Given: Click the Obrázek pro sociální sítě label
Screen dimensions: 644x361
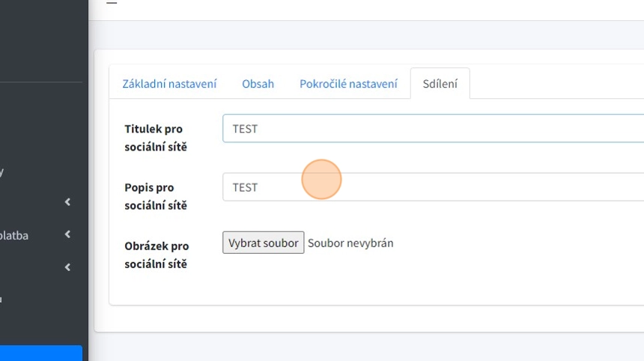Looking at the screenshot, I should 156,255.
